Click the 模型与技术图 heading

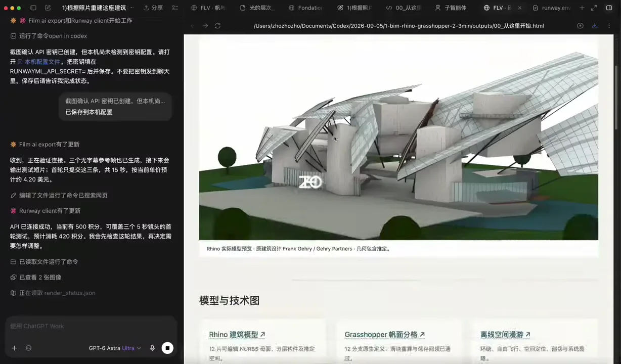[229, 301]
